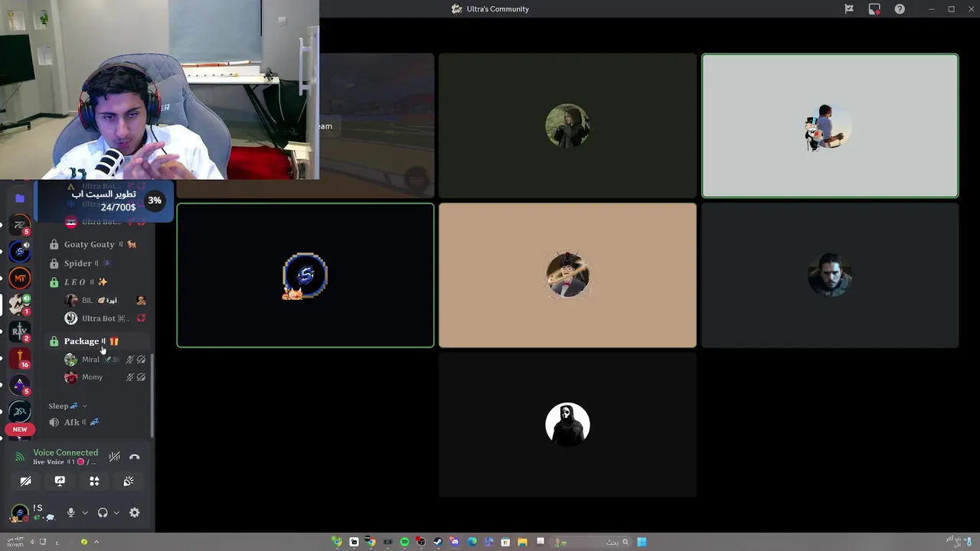980x551 pixels.
Task: Open the blue S server icon
Action: (x=20, y=252)
